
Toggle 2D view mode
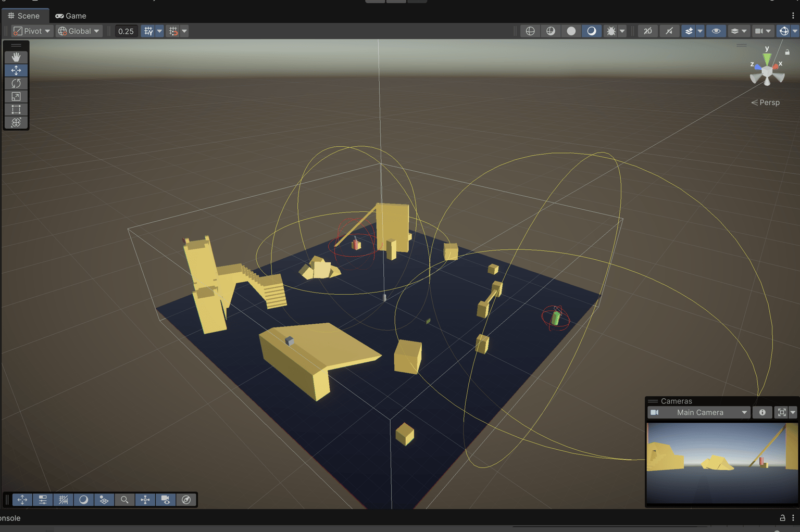pos(648,31)
